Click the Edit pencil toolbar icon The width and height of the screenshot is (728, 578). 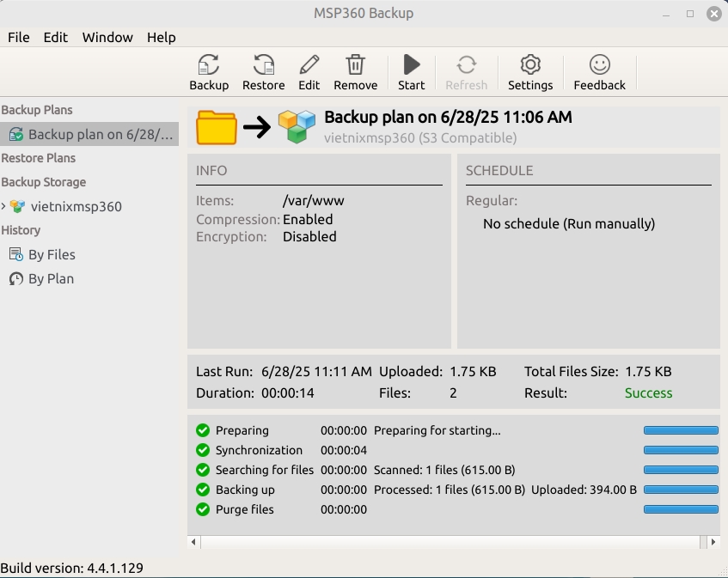pyautogui.click(x=309, y=65)
